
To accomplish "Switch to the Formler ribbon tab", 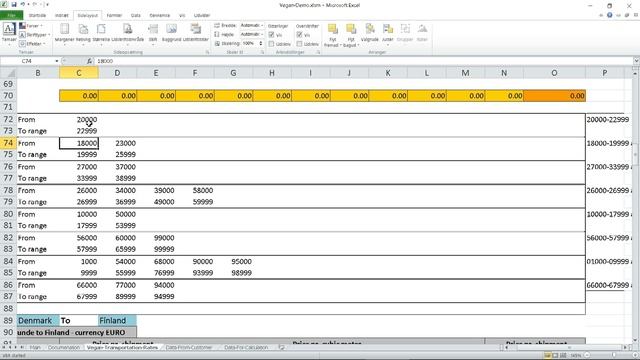I will tap(114, 16).
